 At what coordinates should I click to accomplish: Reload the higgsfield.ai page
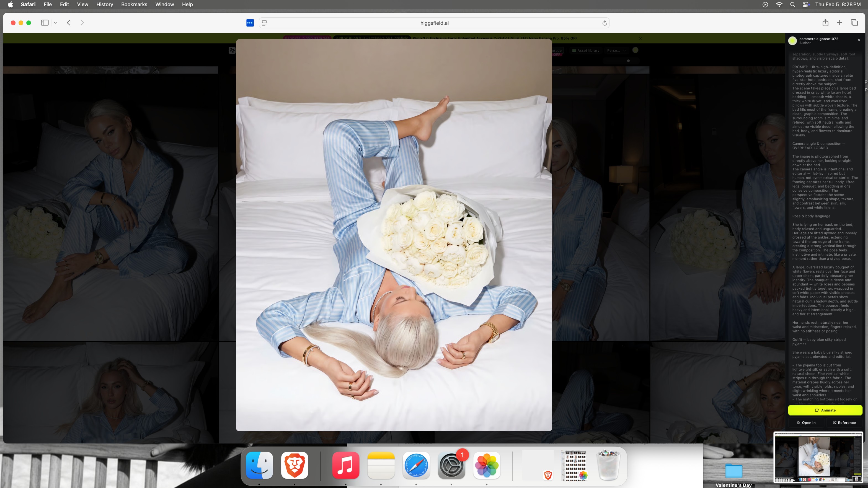coord(604,23)
